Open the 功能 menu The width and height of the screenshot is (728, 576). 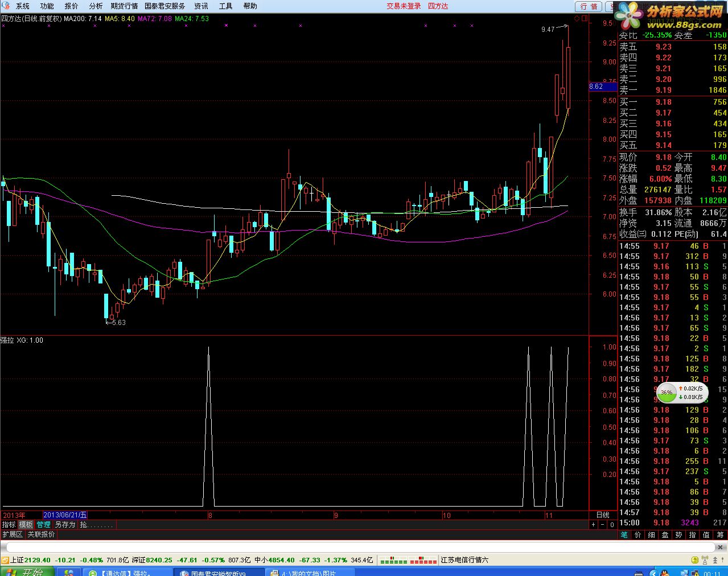(x=47, y=6)
